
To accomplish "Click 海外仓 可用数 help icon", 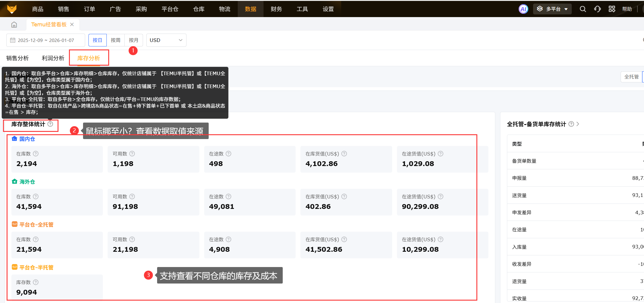I will point(132,196).
